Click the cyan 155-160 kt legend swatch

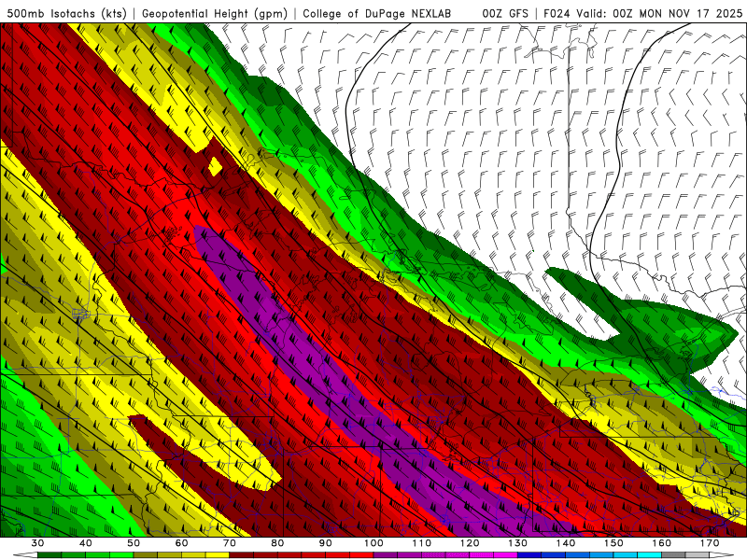pos(649,555)
